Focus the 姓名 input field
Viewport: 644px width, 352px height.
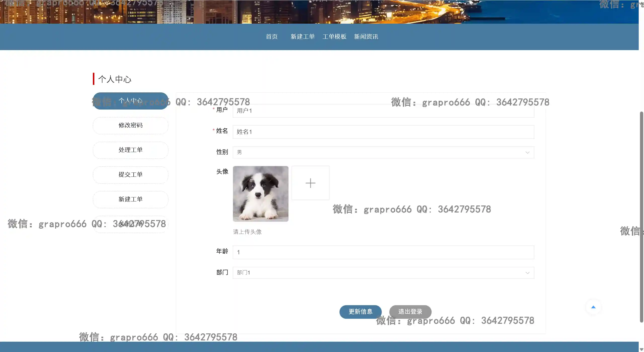tap(383, 132)
